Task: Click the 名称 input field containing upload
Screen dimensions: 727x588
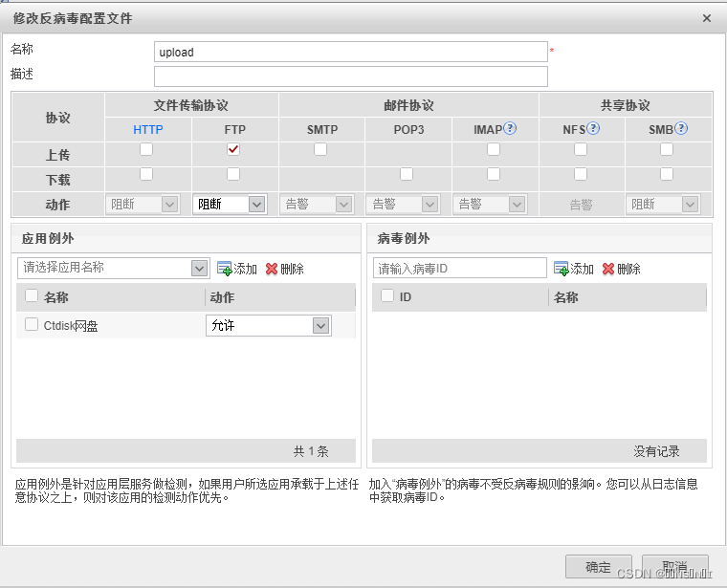Action: pyautogui.click(x=351, y=52)
